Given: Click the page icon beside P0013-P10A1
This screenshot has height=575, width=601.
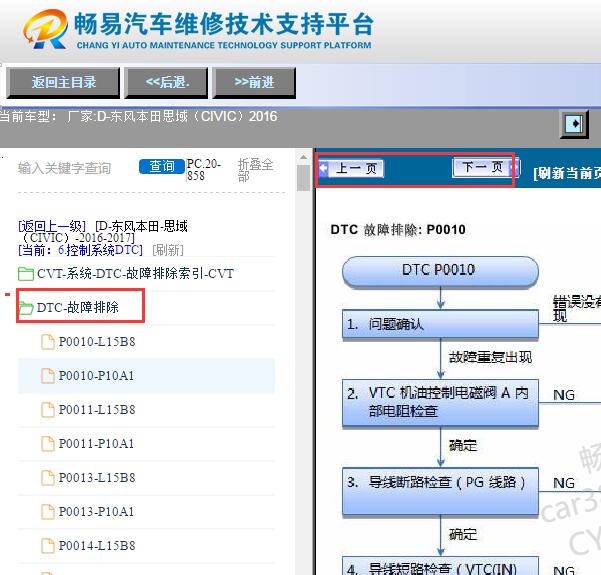Looking at the screenshot, I should point(48,512).
